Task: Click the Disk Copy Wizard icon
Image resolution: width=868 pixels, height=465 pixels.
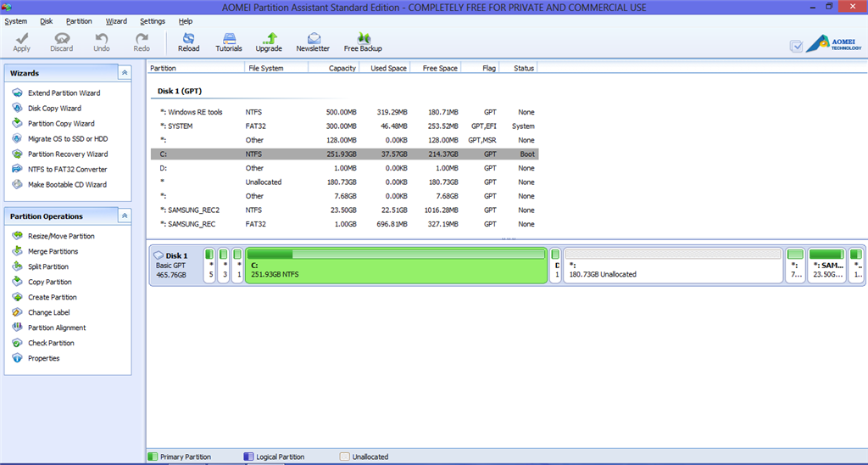Action: tap(18, 108)
